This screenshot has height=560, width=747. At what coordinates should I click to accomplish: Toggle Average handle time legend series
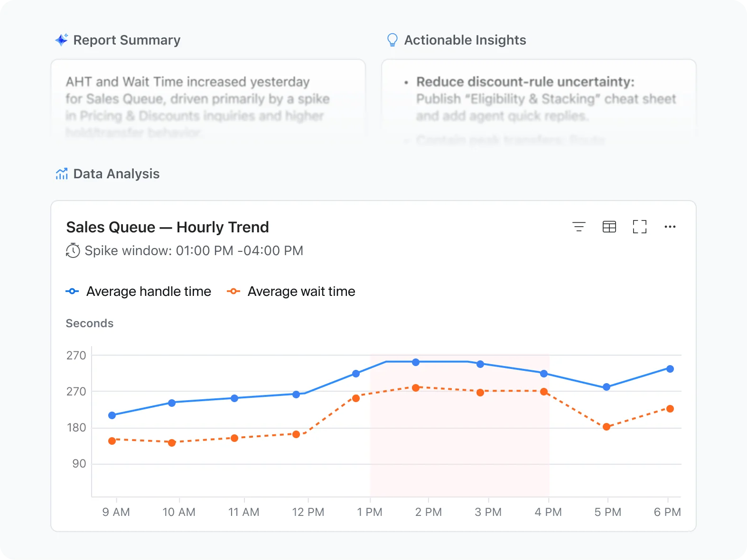pyautogui.click(x=149, y=291)
